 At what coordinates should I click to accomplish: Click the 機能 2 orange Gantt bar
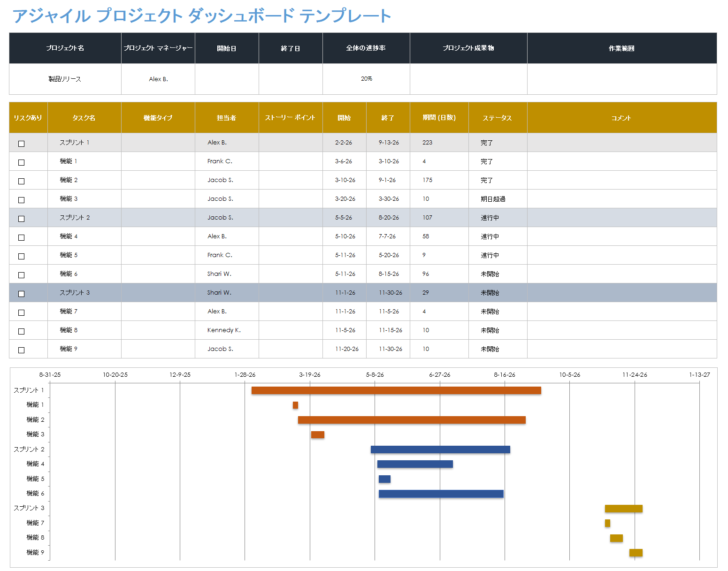tap(412, 420)
